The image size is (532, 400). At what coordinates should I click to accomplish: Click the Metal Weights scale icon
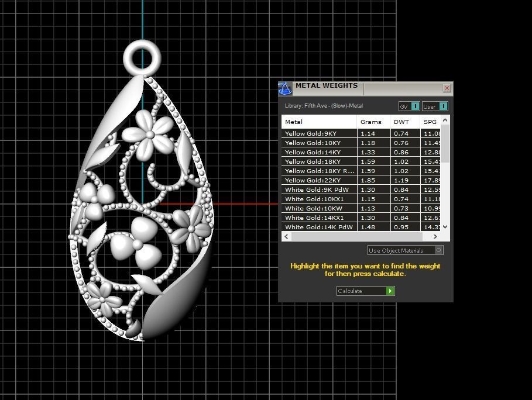(x=285, y=88)
